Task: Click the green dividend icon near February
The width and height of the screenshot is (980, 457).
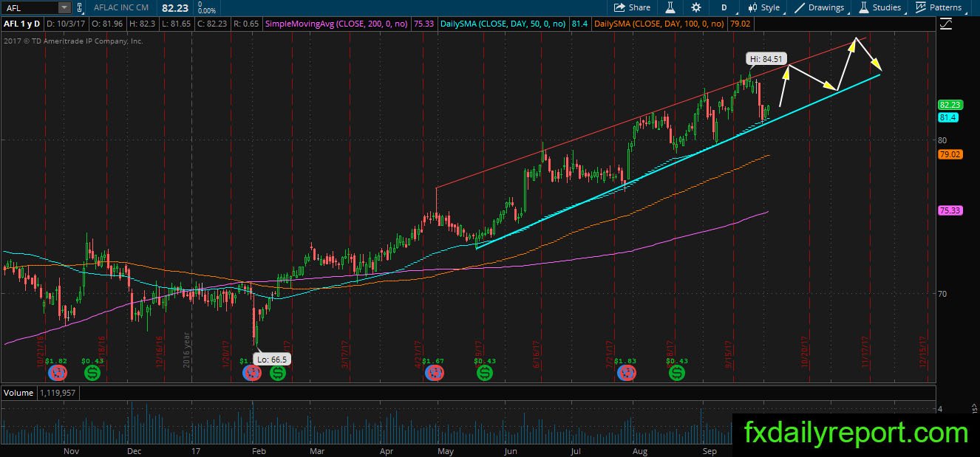Action: [278, 374]
